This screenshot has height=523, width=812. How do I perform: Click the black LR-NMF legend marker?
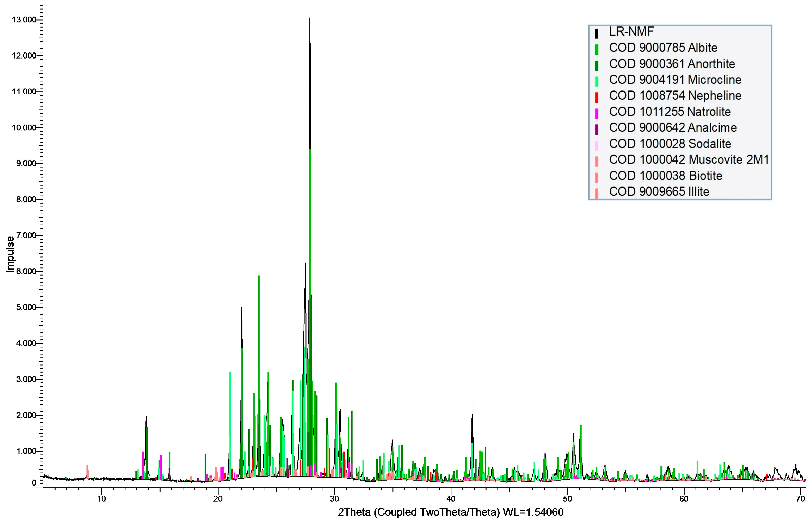596,33
